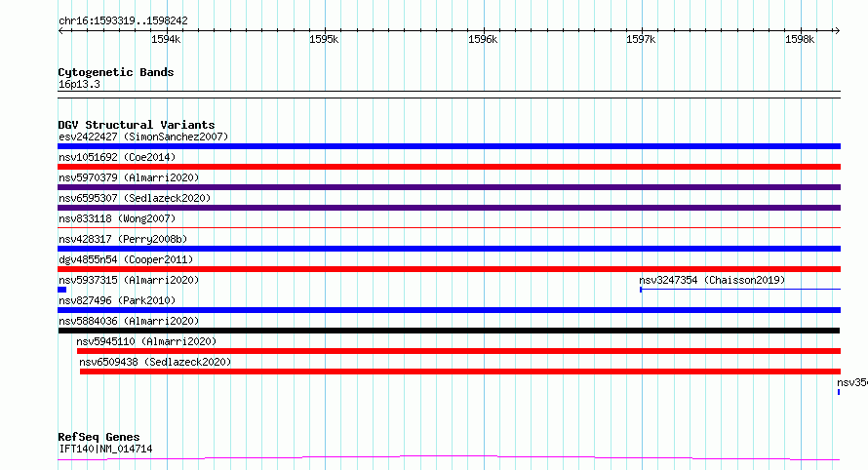Click the thin blue nsv3247354 variant line
Screen dimensions: 868x470
coord(740,289)
